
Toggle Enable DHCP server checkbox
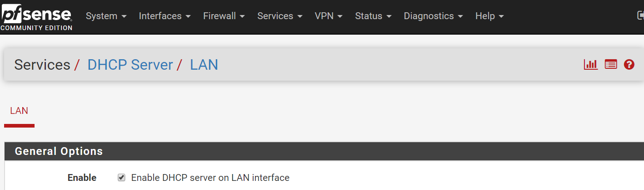121,177
